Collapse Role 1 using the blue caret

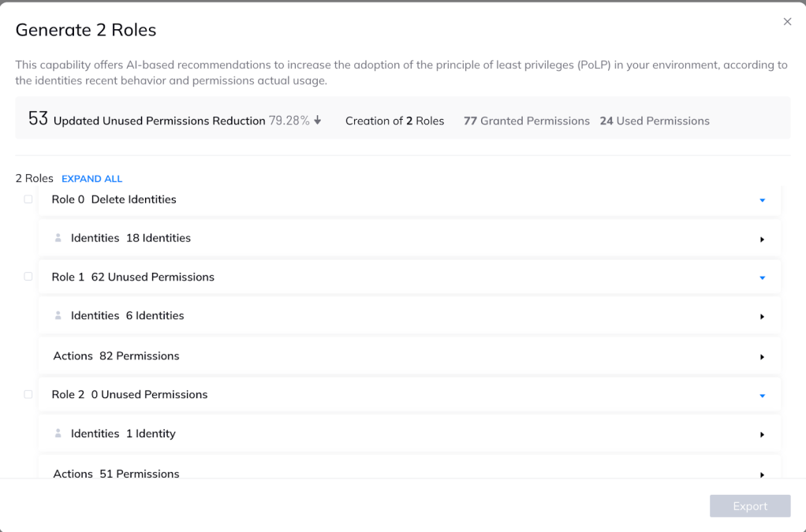[763, 277]
